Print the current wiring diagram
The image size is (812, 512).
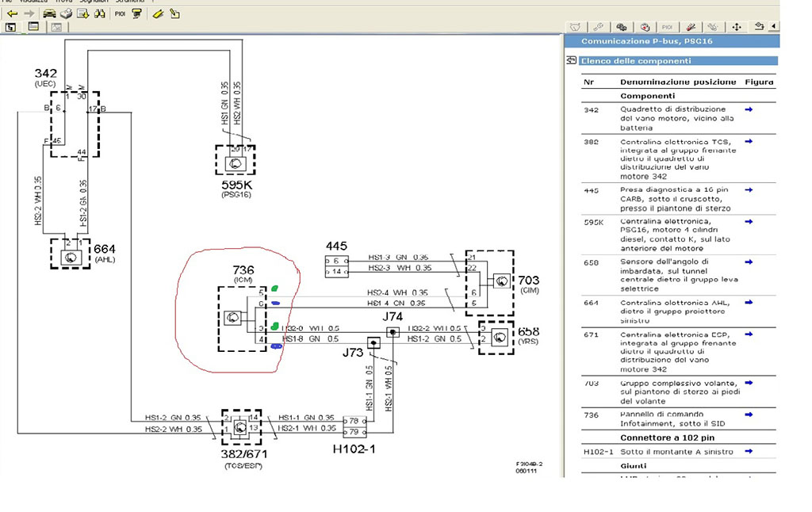click(x=67, y=14)
